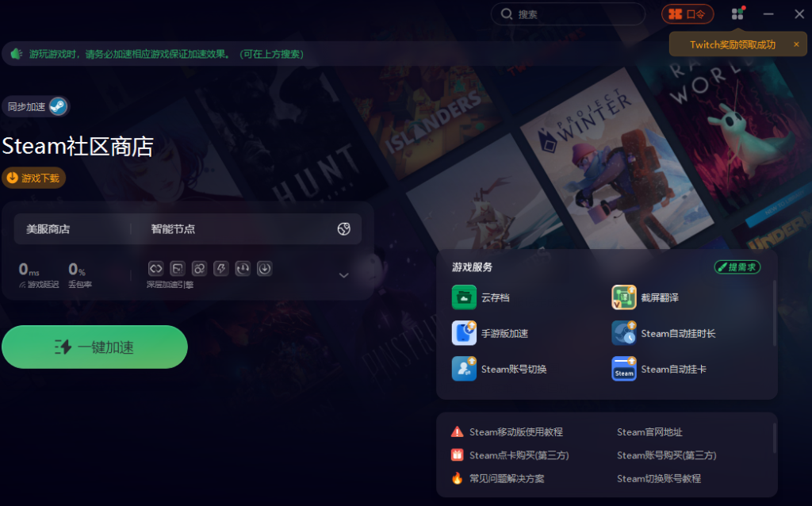
Task: Open 常见问题解决方案 link
Action: [507, 478]
